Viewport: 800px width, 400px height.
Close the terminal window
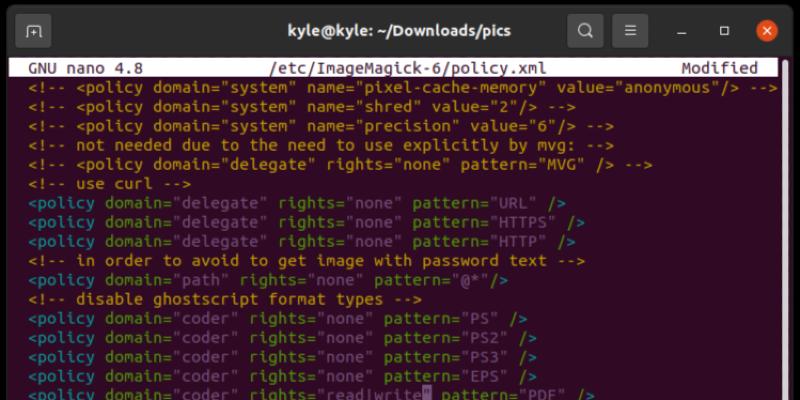(x=765, y=31)
